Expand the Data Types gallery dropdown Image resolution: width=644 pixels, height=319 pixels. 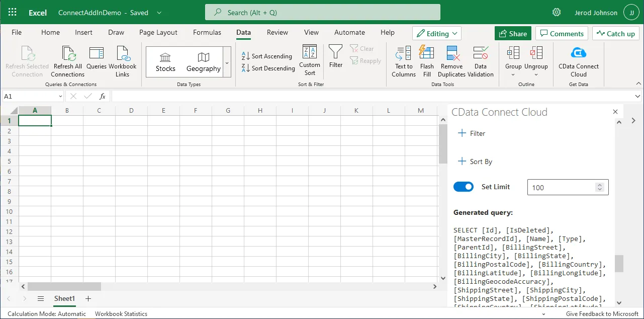coord(227,62)
